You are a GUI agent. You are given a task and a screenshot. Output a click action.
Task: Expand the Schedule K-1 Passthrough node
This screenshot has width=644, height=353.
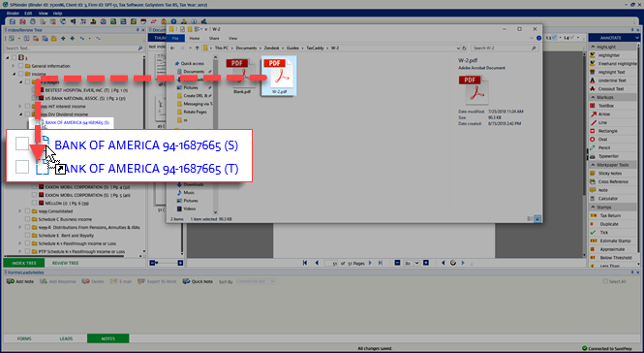[x=20, y=243]
